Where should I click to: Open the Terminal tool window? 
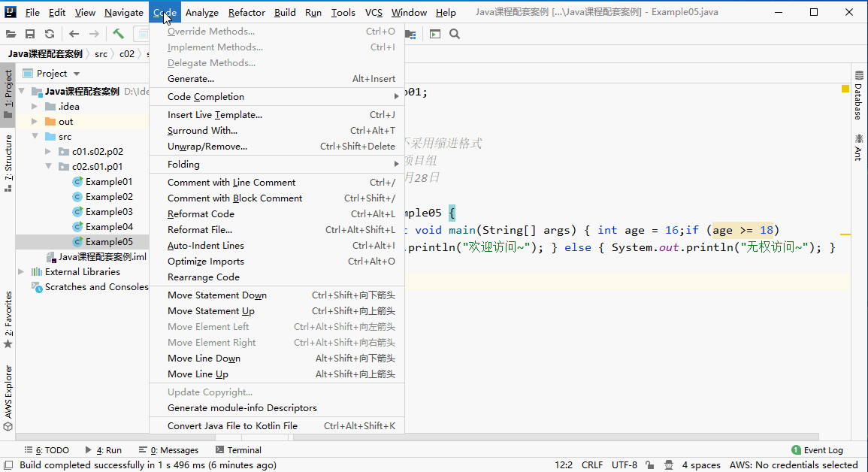[x=238, y=450]
